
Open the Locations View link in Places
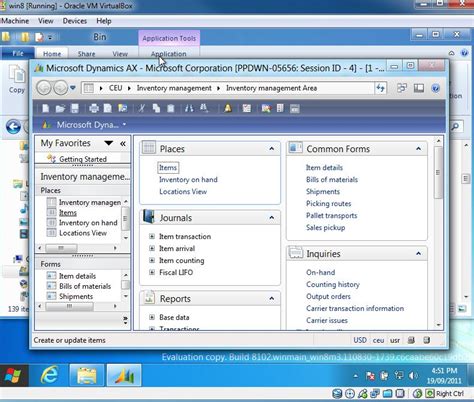pos(183,192)
